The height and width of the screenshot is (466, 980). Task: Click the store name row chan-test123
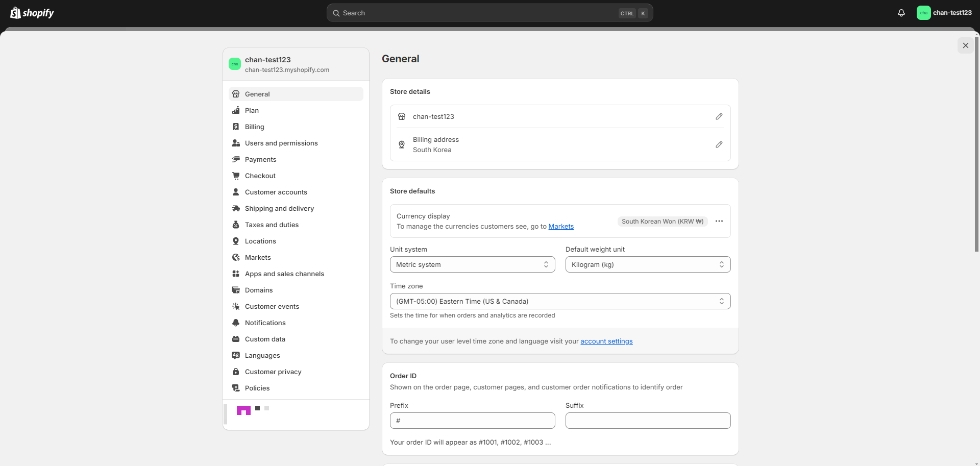[x=560, y=116]
